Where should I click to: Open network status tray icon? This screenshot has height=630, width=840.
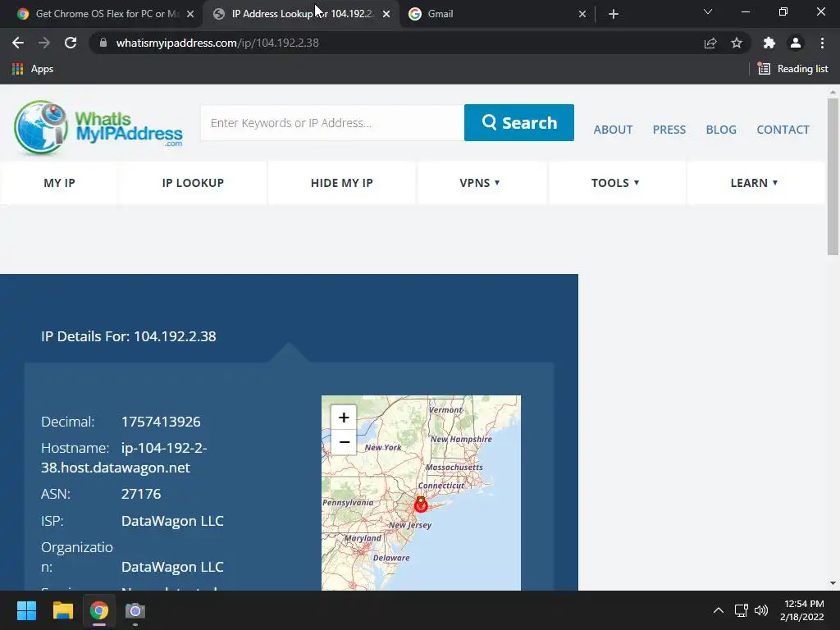741,610
